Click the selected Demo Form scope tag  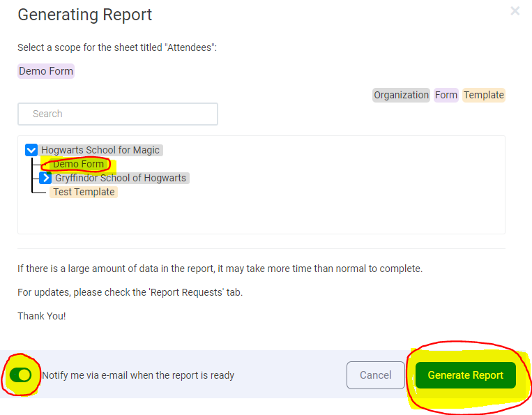(46, 71)
